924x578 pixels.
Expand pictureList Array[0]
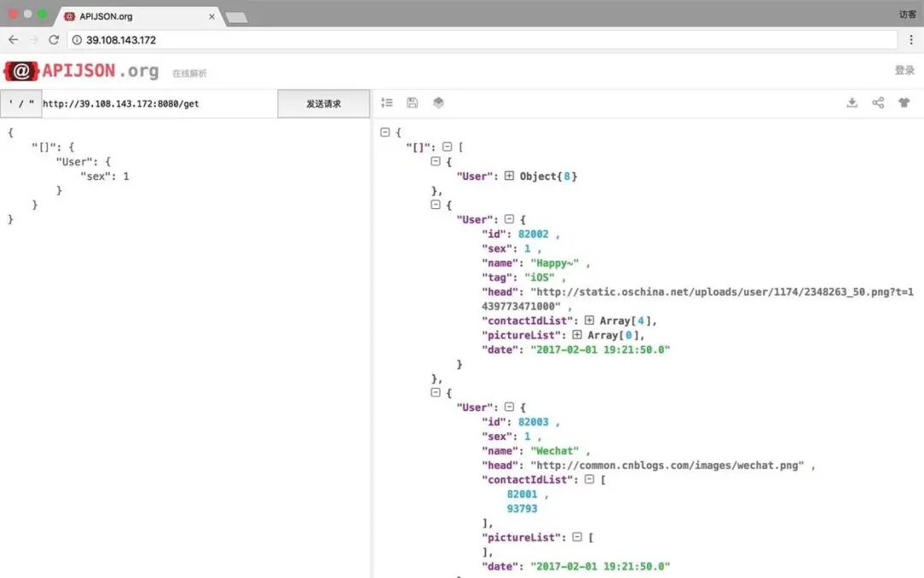577,335
